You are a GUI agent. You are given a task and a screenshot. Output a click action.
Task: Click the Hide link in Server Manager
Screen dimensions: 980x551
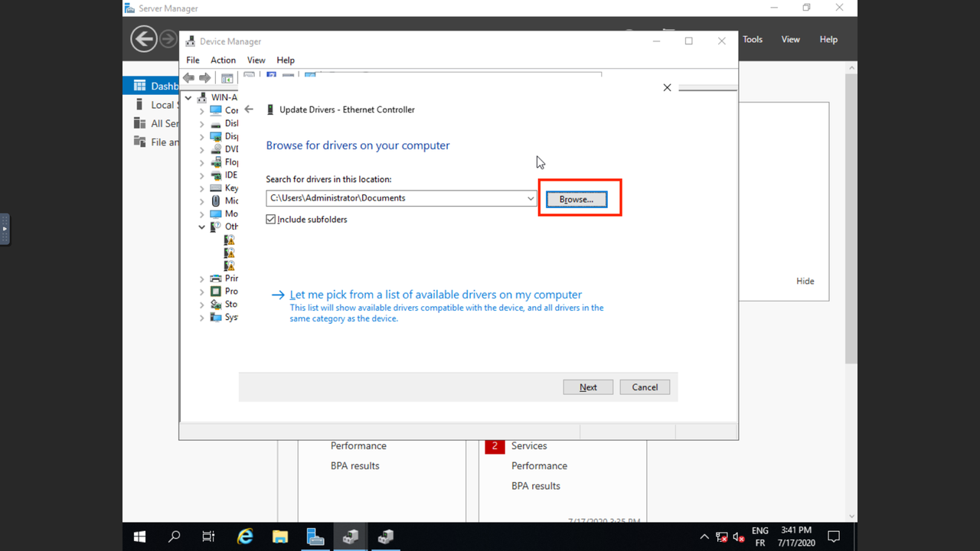click(x=805, y=281)
